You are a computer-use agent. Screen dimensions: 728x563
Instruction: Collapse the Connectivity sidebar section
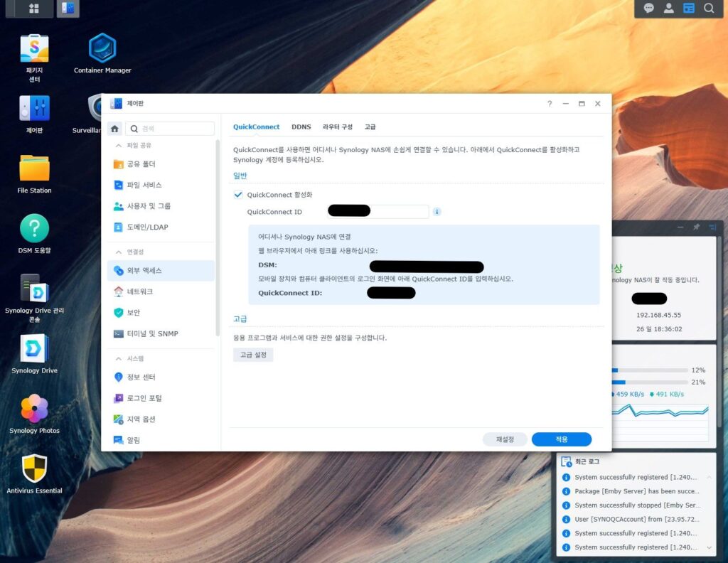119,252
